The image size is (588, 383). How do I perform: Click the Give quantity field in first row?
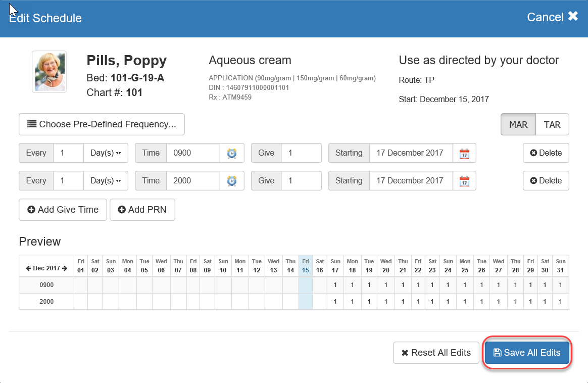pos(301,153)
